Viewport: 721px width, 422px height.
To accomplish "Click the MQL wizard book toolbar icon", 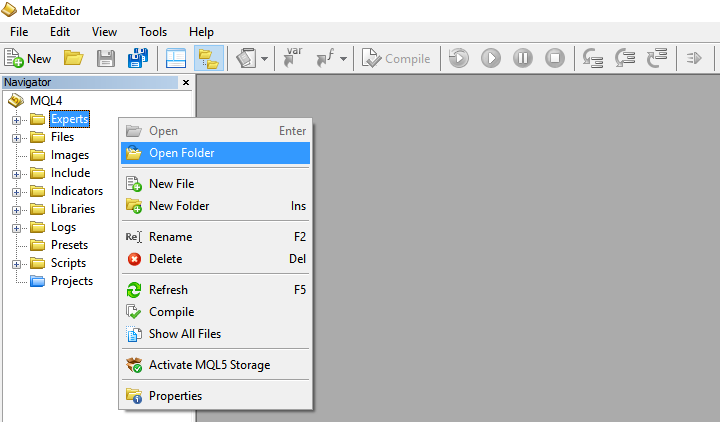I will [x=246, y=58].
